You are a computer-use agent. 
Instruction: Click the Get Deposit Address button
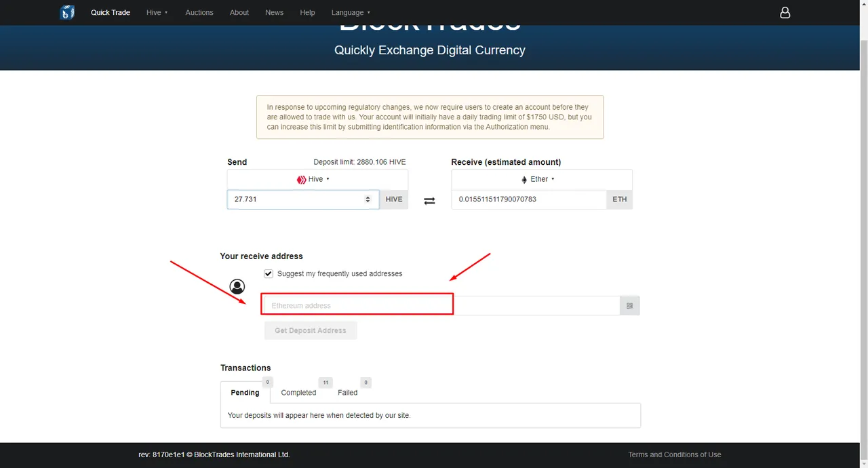pos(311,330)
